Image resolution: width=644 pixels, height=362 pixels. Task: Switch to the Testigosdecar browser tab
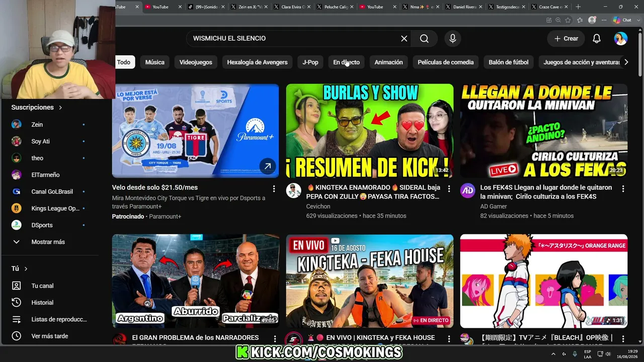[507, 7]
